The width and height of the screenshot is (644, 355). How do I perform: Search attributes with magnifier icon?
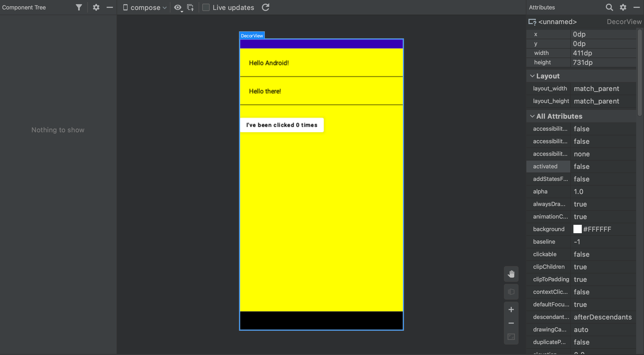coord(609,7)
